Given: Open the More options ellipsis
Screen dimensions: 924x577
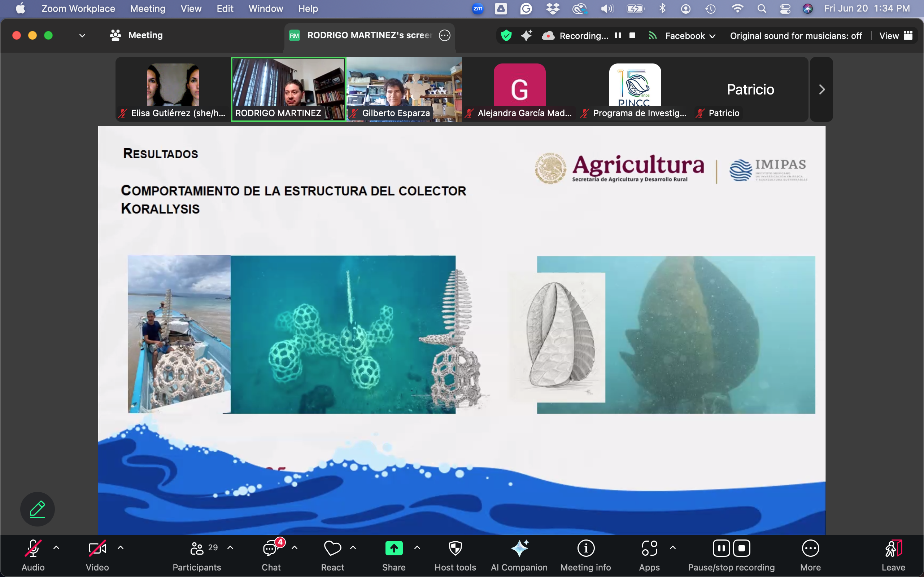Looking at the screenshot, I should tap(810, 549).
